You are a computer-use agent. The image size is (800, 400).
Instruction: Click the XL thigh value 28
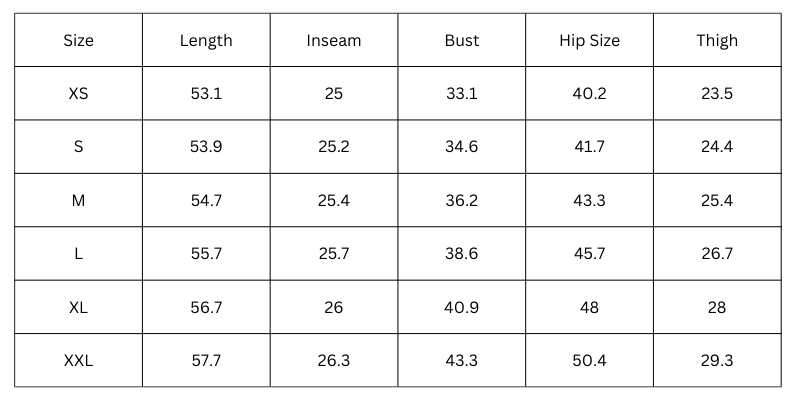(717, 307)
